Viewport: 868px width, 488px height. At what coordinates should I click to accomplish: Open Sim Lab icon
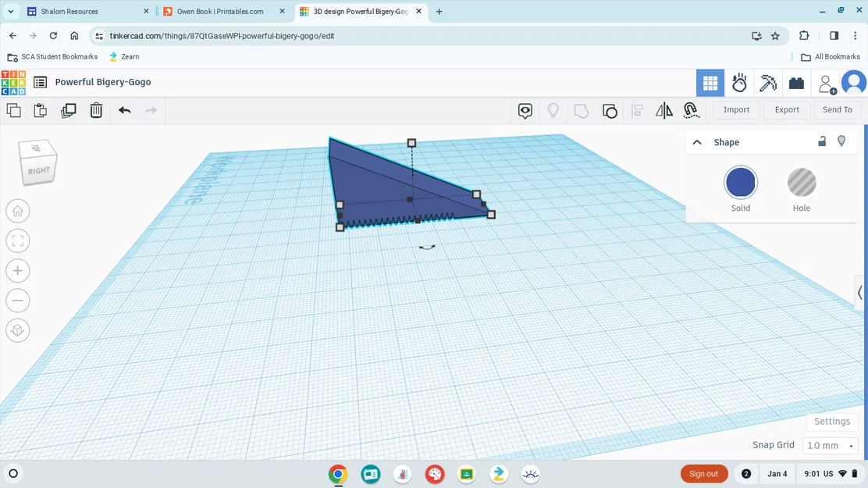739,83
